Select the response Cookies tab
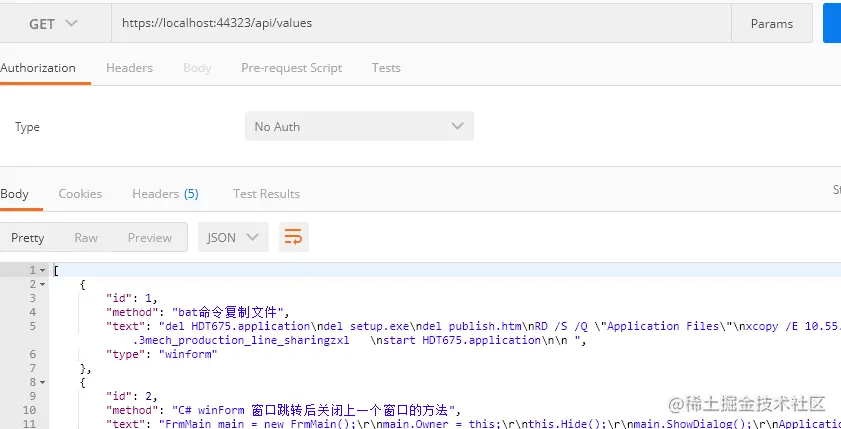 (80, 194)
